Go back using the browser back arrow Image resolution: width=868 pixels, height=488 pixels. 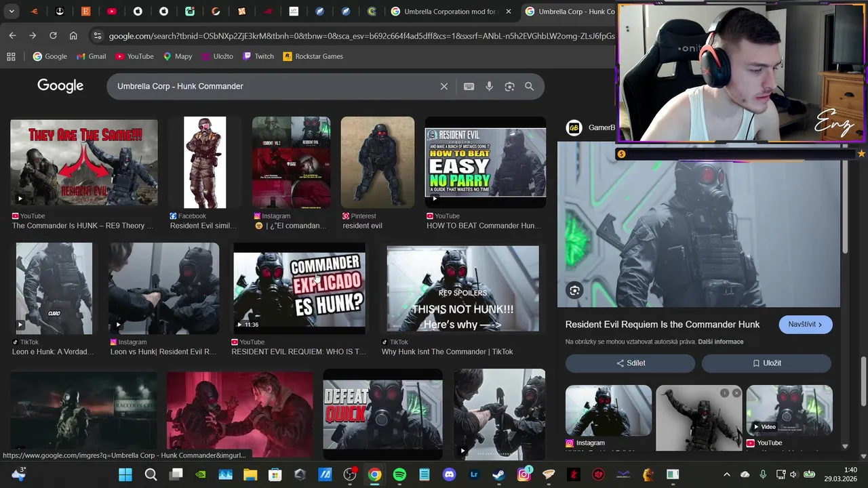(x=12, y=35)
